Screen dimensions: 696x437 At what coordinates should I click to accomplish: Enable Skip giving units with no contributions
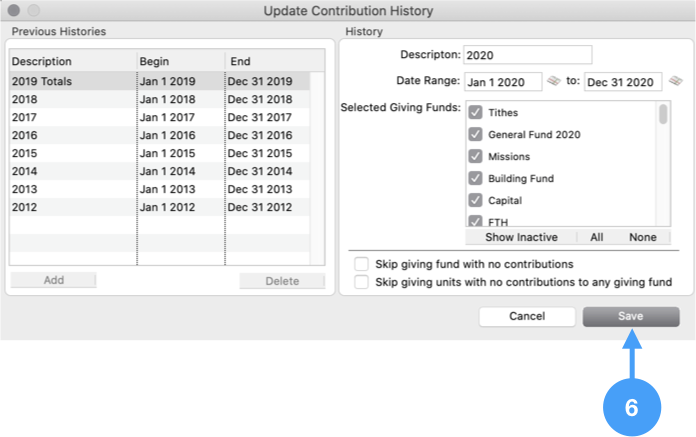click(x=362, y=283)
